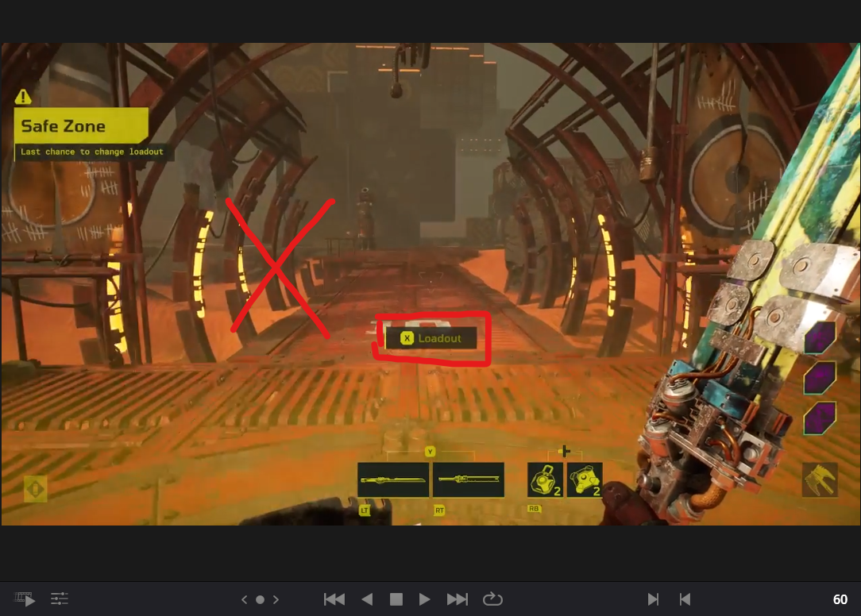861x616 pixels.
Task: Toggle loop playback
Action: pyautogui.click(x=492, y=599)
